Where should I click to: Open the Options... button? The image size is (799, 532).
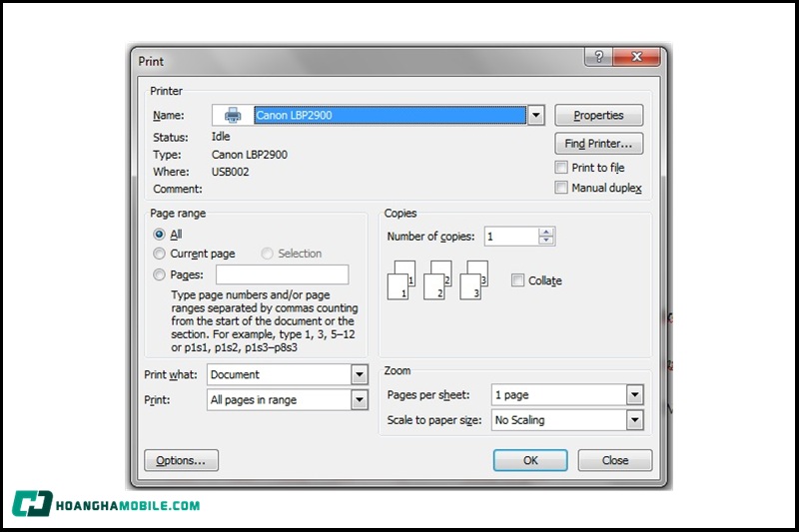tap(182, 460)
